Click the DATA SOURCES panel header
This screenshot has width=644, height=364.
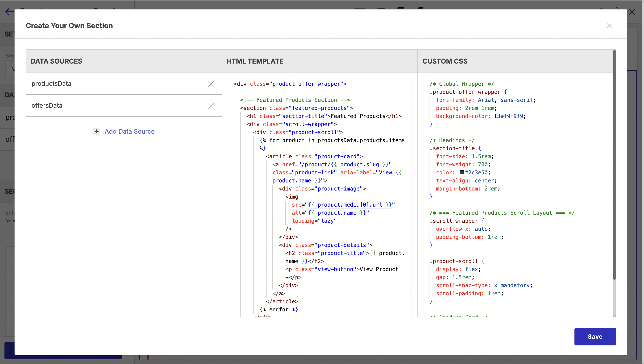click(124, 61)
